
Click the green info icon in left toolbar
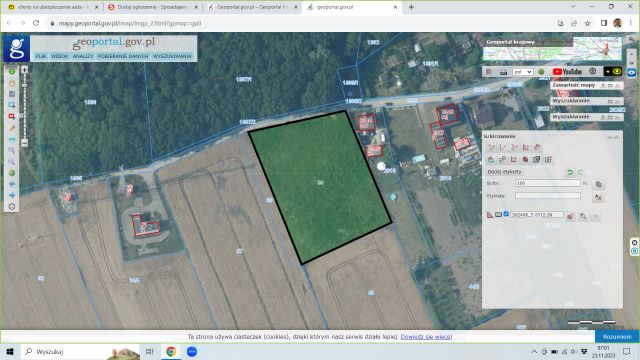coord(12,72)
